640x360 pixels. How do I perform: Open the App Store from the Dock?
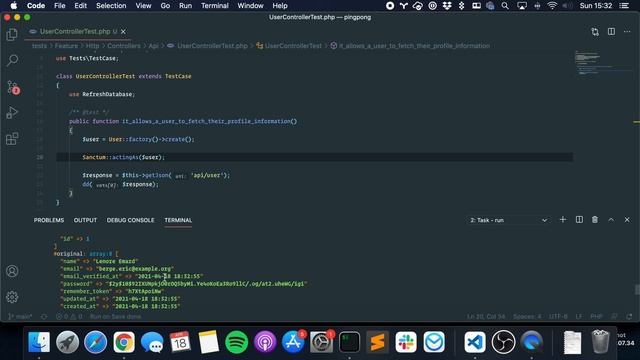293,342
